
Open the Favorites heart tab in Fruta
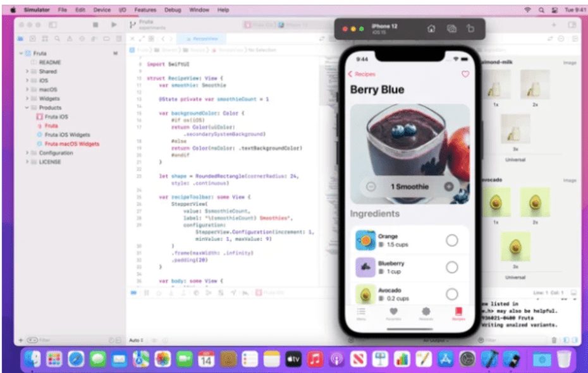[393, 312]
